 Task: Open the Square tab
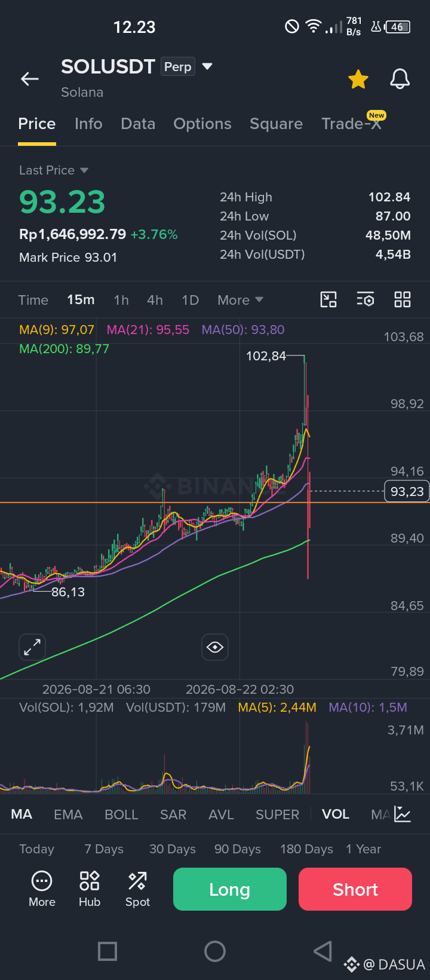point(276,124)
